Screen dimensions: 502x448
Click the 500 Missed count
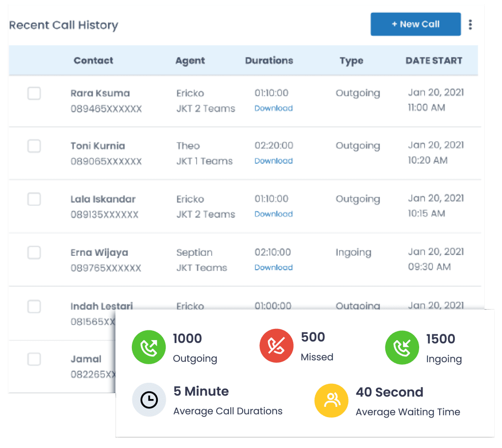tap(313, 337)
